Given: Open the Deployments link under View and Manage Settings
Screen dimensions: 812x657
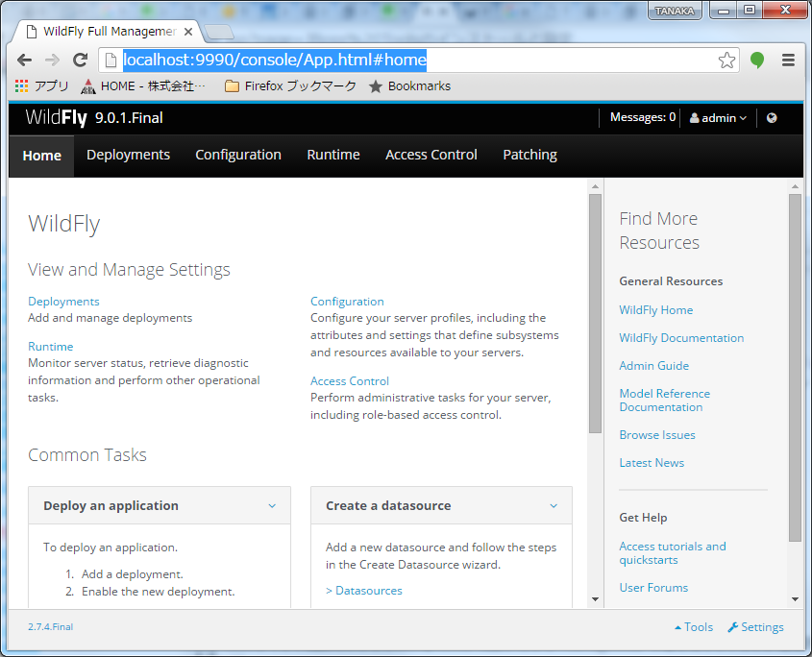Looking at the screenshot, I should click(x=63, y=302).
